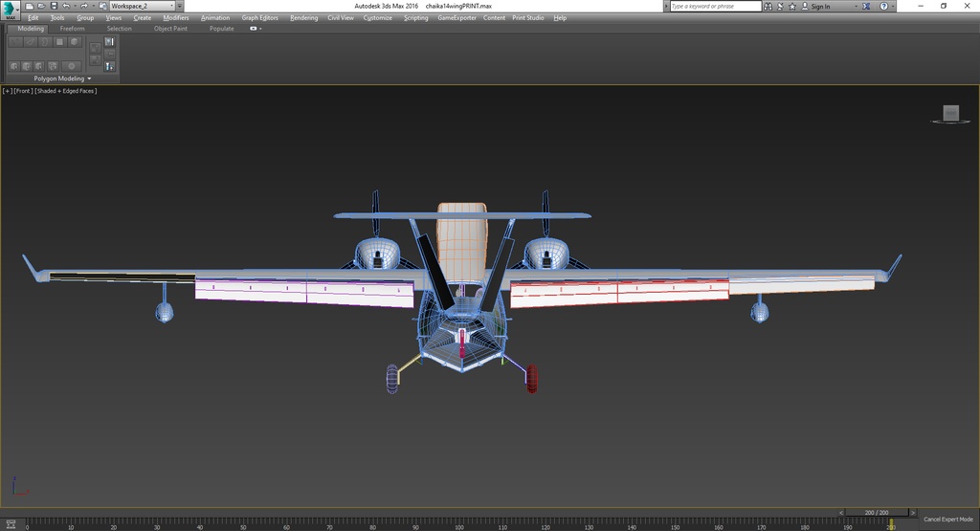Click Sign In

(x=820, y=7)
